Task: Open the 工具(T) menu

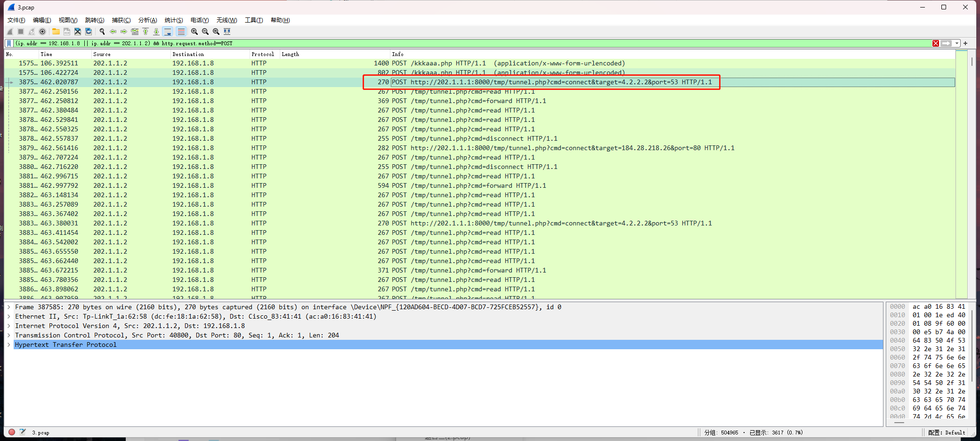Action: click(254, 20)
